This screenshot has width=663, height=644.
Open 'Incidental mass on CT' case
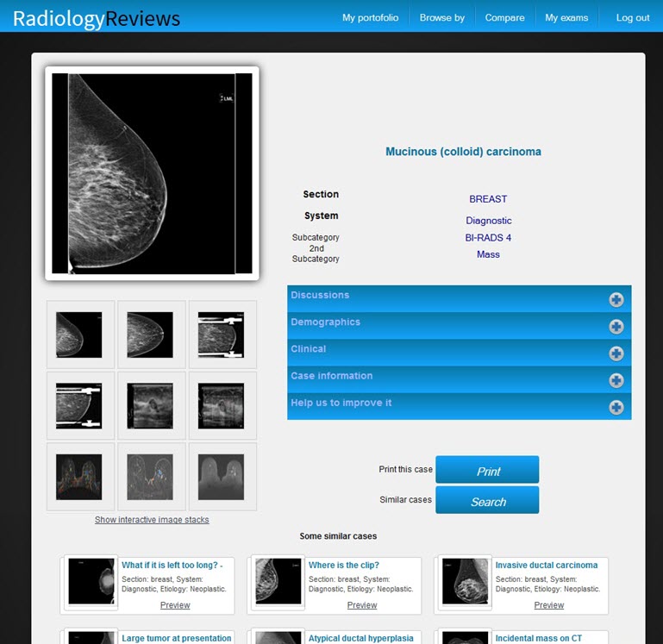538,638
